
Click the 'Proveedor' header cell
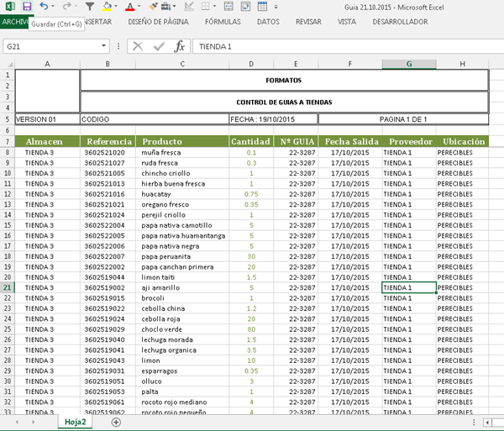point(408,141)
